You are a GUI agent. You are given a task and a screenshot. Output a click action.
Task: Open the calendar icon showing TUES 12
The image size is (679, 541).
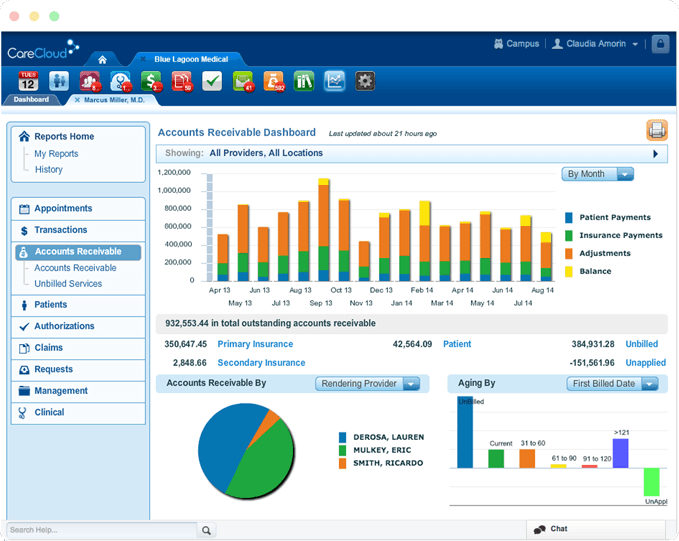[28, 81]
